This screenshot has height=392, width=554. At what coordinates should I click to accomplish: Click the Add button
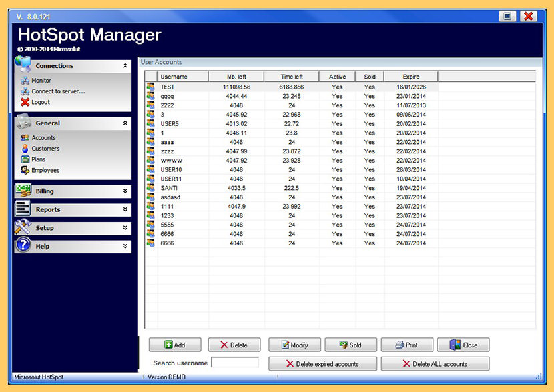[174, 345]
